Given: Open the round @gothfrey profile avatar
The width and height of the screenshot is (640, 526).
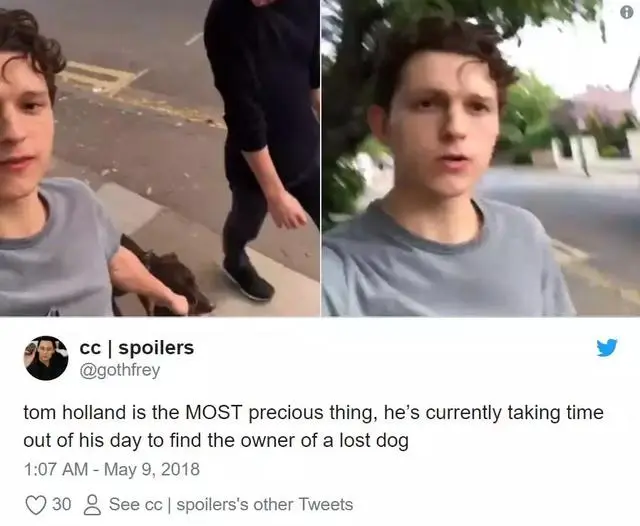Looking at the screenshot, I should click(x=46, y=358).
